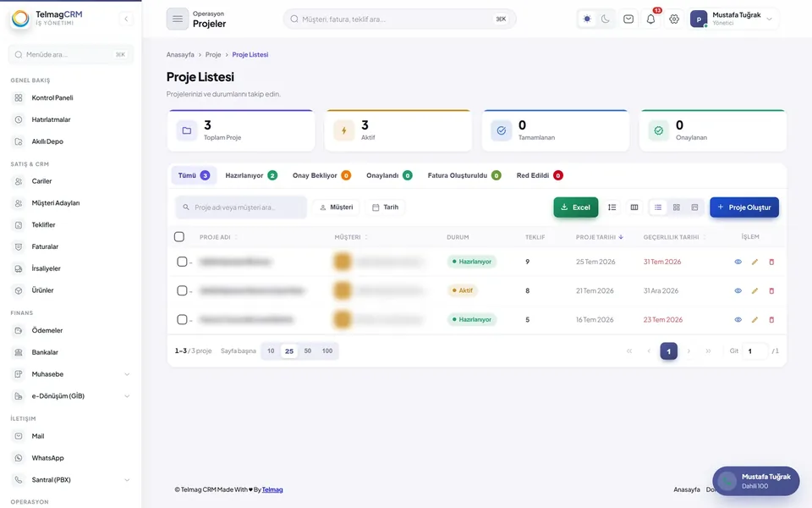Switch to light theme sun icon
This screenshot has height=508, width=812.
tap(587, 19)
